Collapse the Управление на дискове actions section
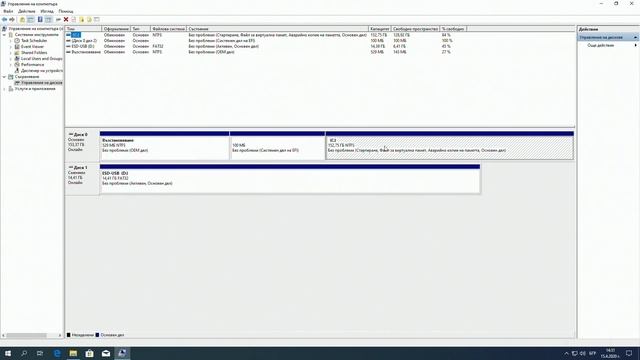This screenshot has width=640, height=360. (635, 38)
